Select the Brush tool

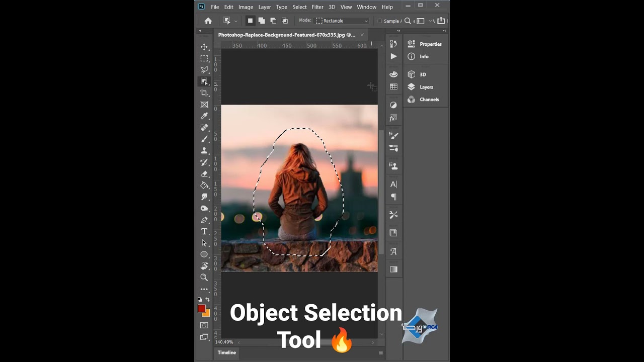pyautogui.click(x=204, y=139)
